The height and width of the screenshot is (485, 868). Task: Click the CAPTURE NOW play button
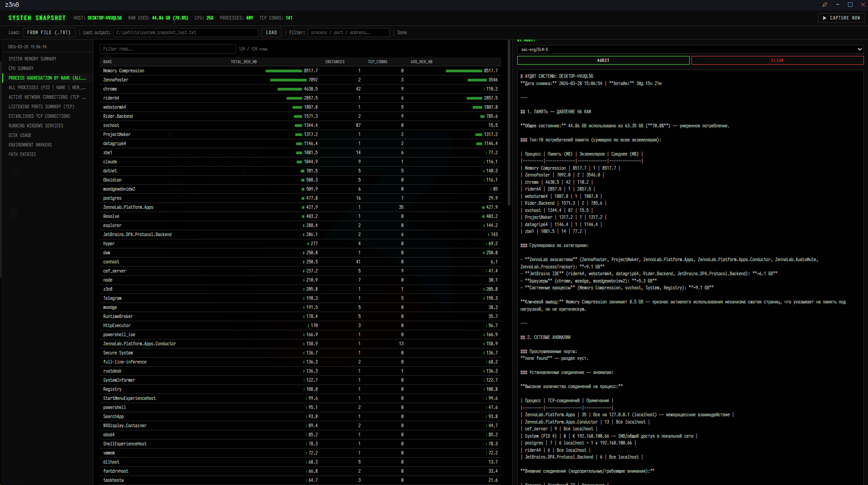coord(841,18)
